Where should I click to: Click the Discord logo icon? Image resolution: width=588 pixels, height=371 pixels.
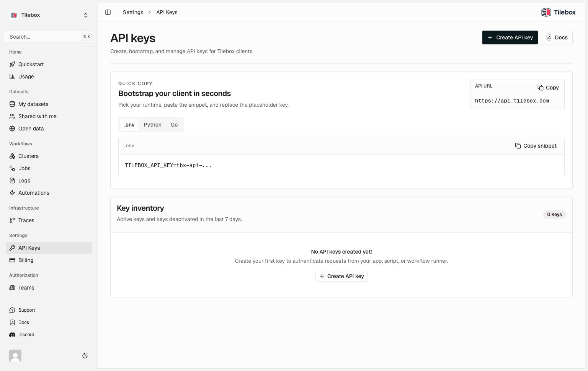pyautogui.click(x=12, y=335)
